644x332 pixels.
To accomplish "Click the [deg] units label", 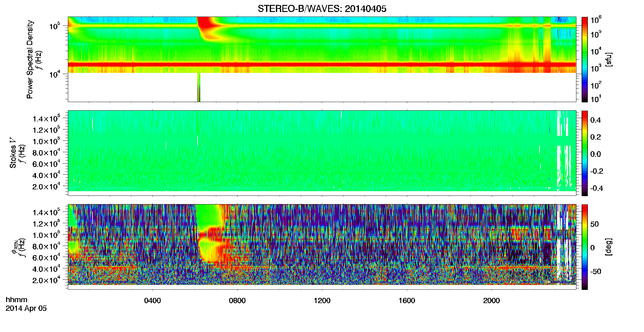I will click(609, 247).
